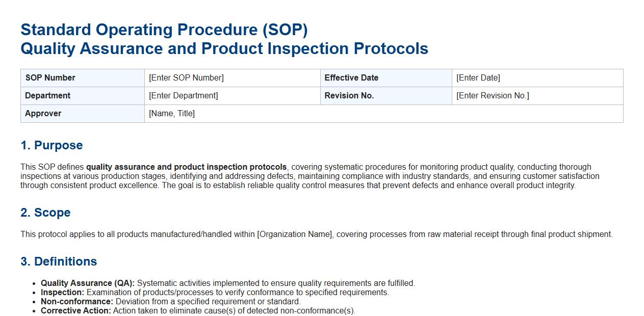644x316 pixels.
Task: Click the Quality Assurance and Product Inspection subtitle
Action: click(x=224, y=48)
